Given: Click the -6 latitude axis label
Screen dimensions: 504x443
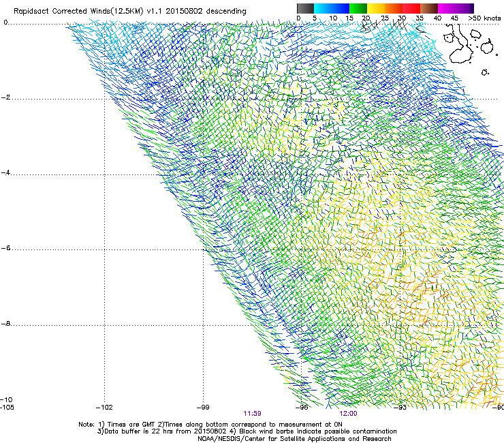Looking at the screenshot, I should [5, 248].
